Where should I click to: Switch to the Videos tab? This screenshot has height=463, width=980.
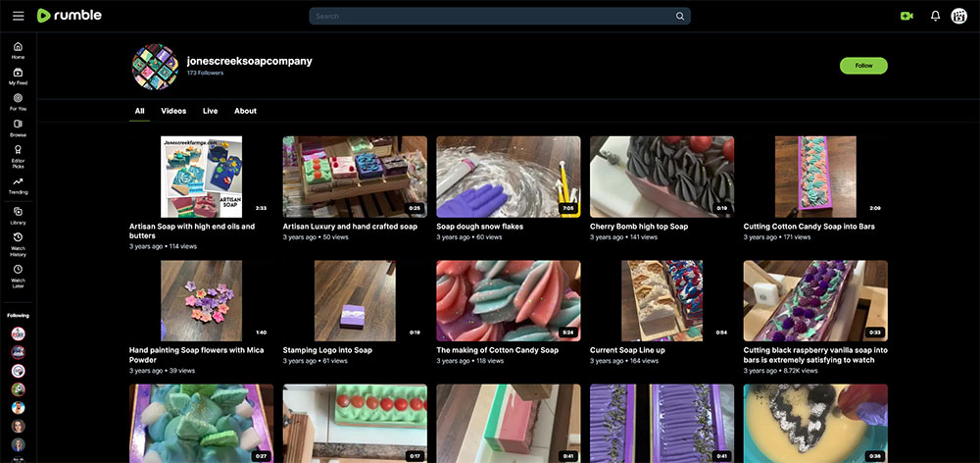[173, 111]
